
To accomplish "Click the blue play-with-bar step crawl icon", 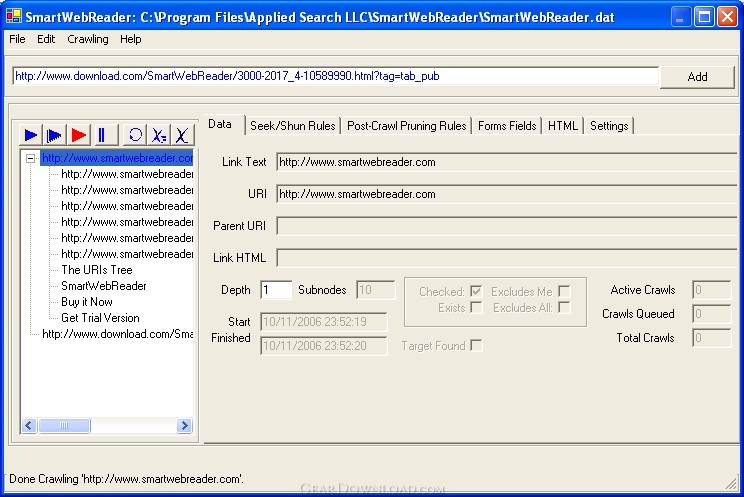I will point(55,135).
